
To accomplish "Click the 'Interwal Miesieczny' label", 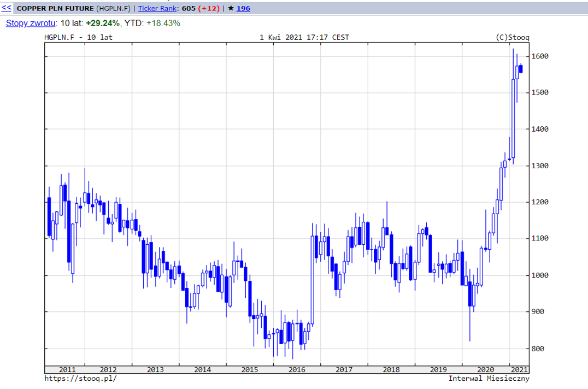I will coord(489,379).
